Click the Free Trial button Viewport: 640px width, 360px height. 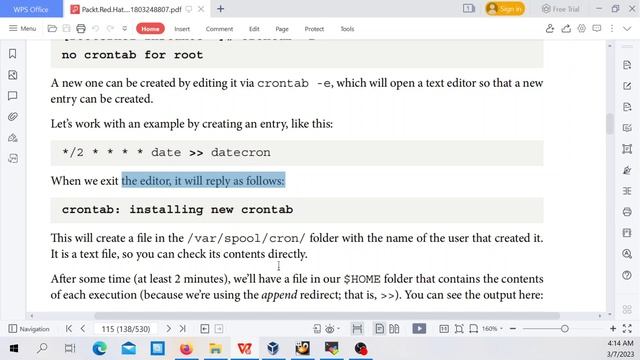561,9
